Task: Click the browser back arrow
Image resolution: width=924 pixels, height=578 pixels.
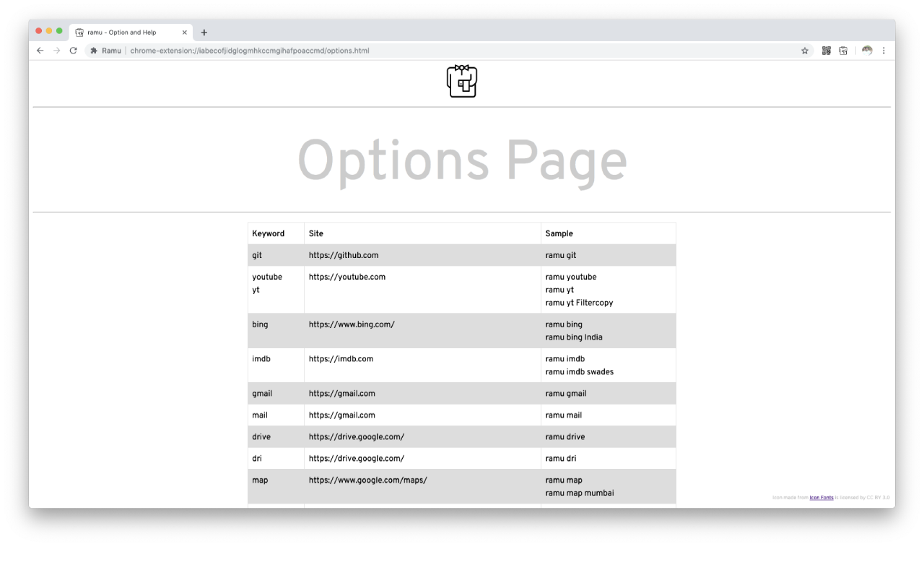Action: 40,51
